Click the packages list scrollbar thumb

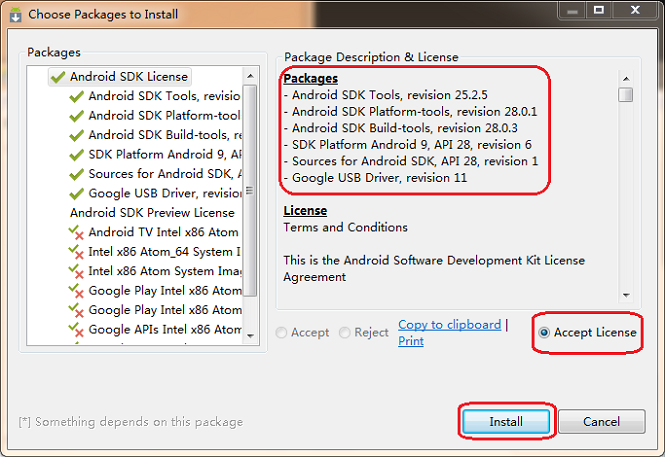pyautogui.click(x=250, y=190)
